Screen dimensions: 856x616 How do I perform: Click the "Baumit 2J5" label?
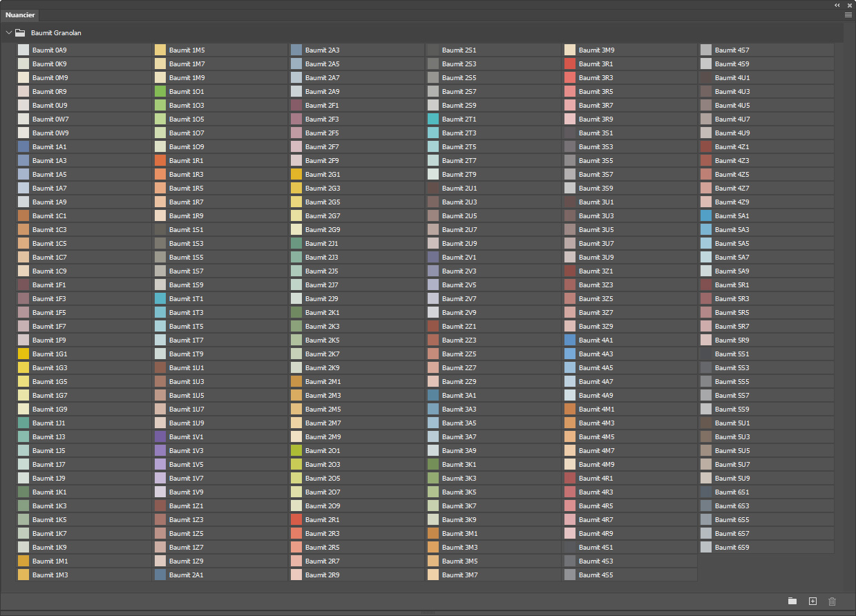coord(322,271)
